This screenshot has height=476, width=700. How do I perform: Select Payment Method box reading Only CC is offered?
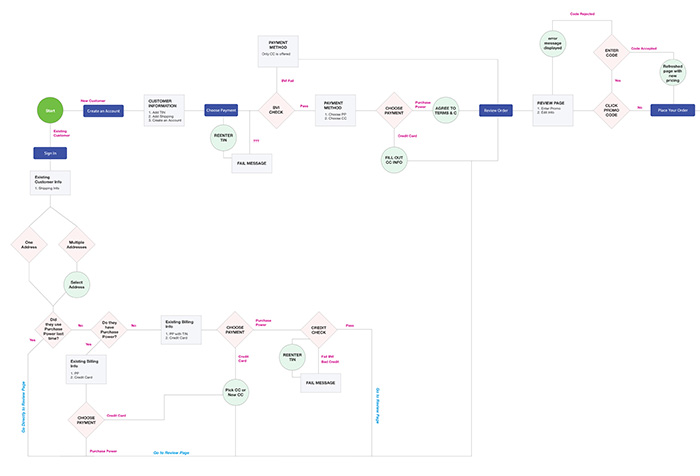click(278, 51)
